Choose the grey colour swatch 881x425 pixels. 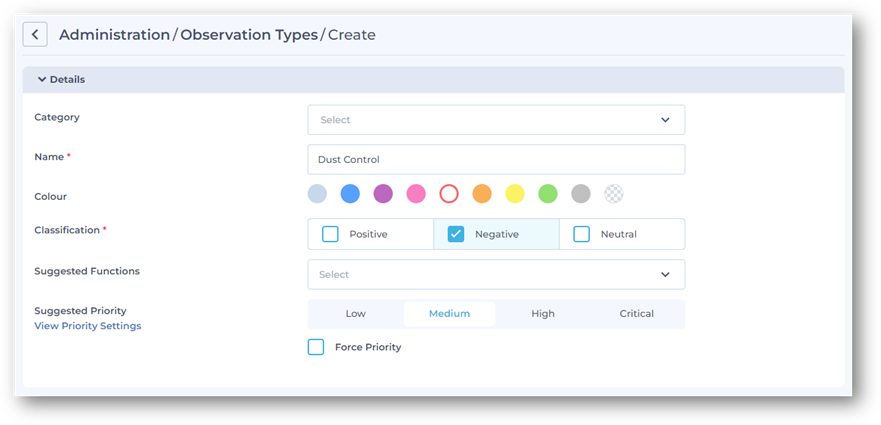click(581, 194)
